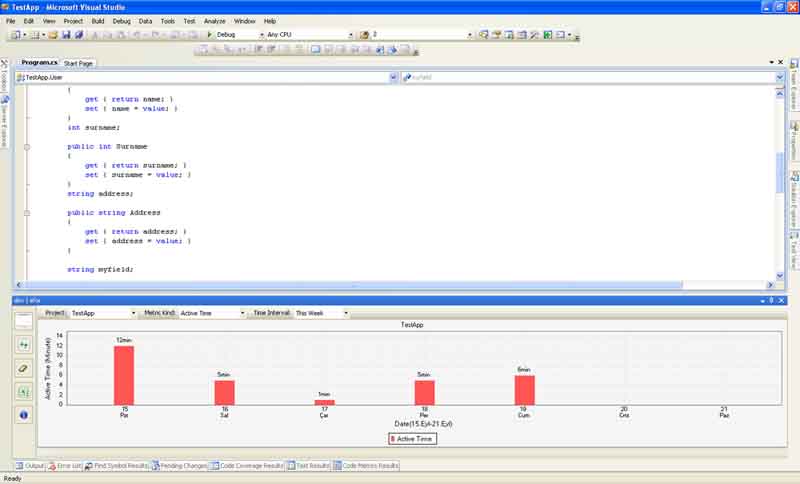Open the Time Interval This Week dropdown
The image size is (800, 484).
click(x=346, y=313)
